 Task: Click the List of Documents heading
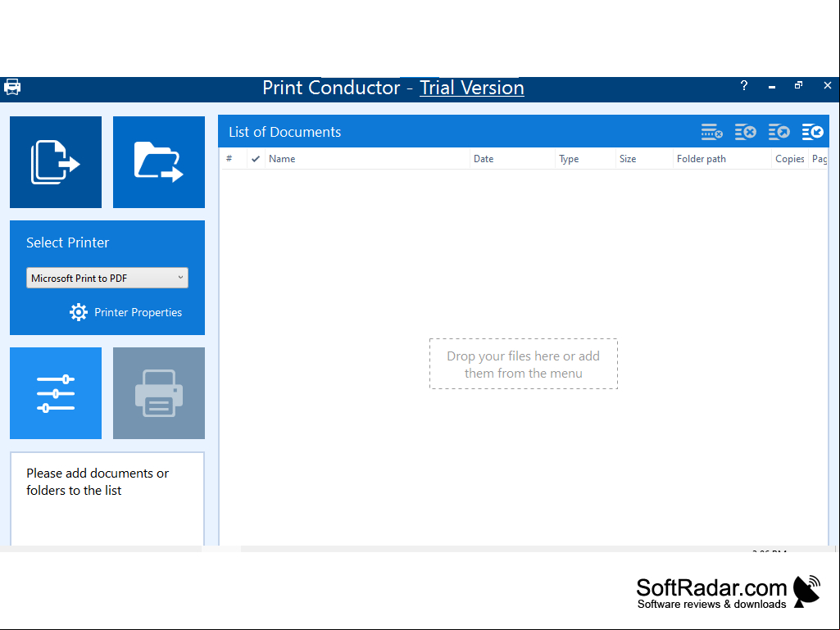coord(284,132)
